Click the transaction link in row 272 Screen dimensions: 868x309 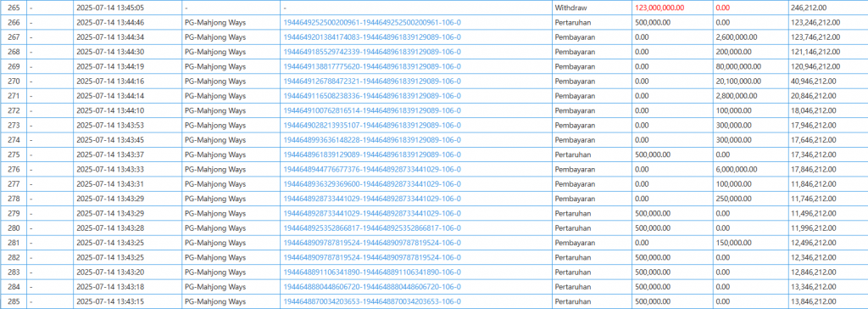(372, 110)
